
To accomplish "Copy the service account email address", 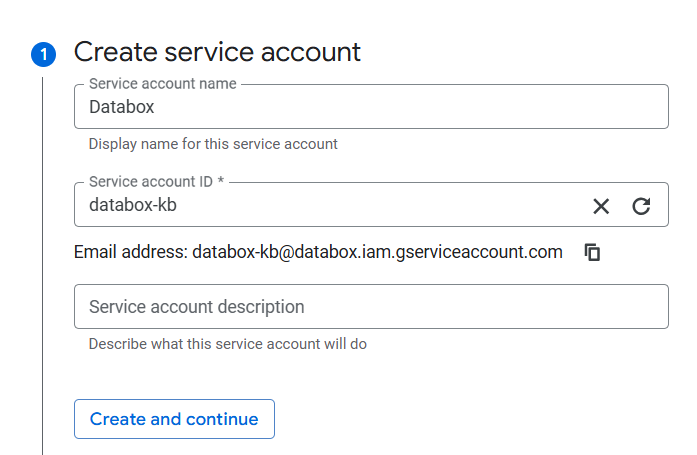I will (x=592, y=252).
